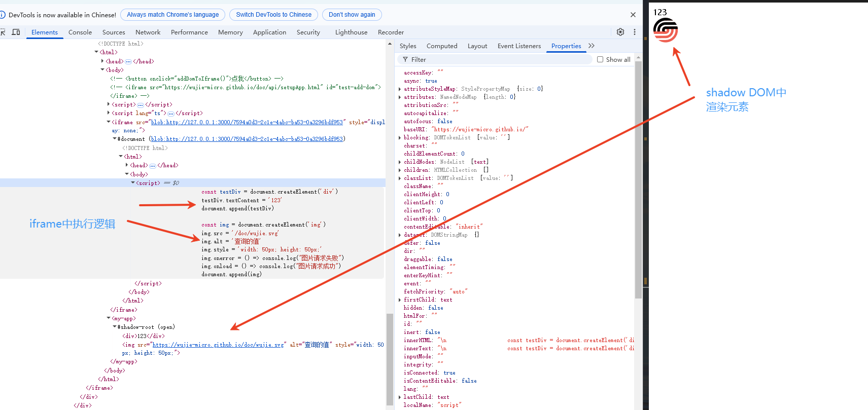The image size is (868, 410).
Task: Expand the children HTMLCollection property
Action: click(x=400, y=170)
